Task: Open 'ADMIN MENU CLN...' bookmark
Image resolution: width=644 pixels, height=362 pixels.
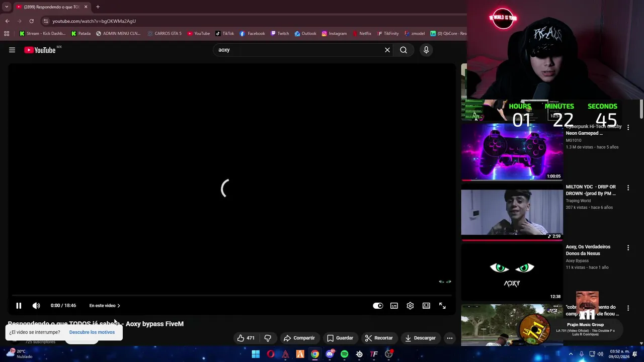Action: coord(118,34)
